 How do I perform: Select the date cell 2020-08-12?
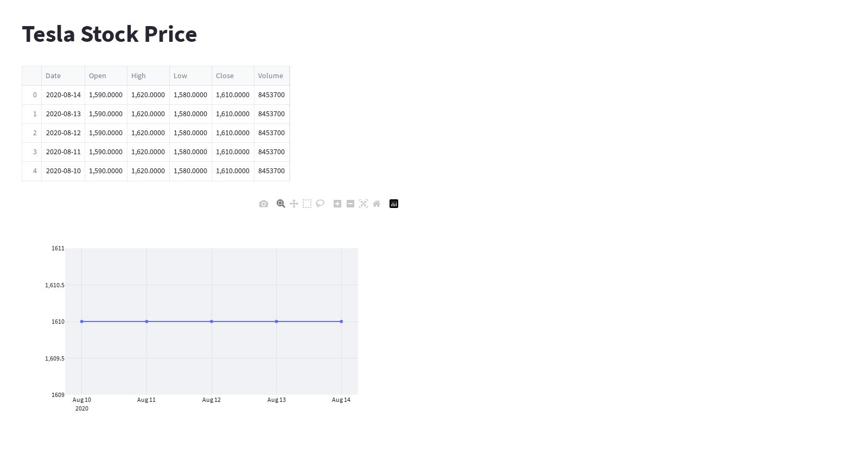(x=63, y=133)
